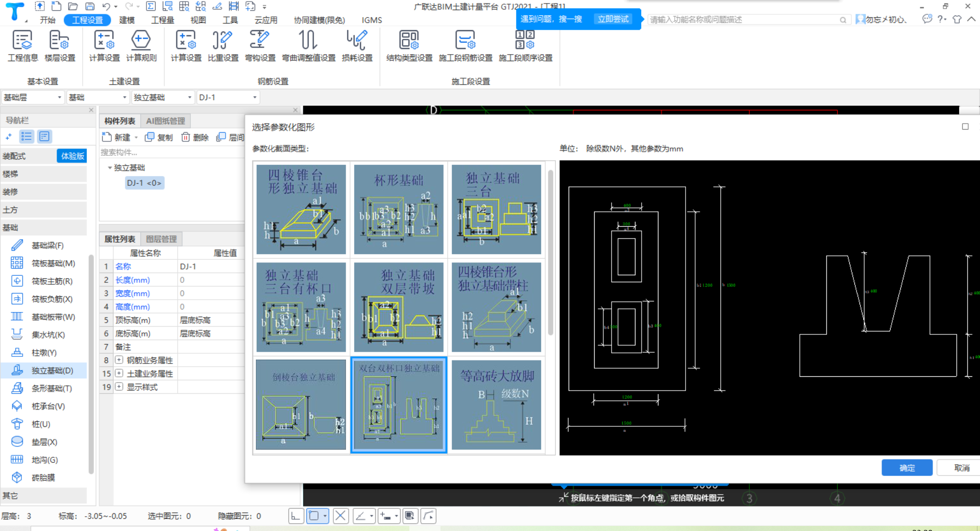Open 计算设置 in the 土建设置 group
Screen dimensions: 980x531
click(x=104, y=46)
